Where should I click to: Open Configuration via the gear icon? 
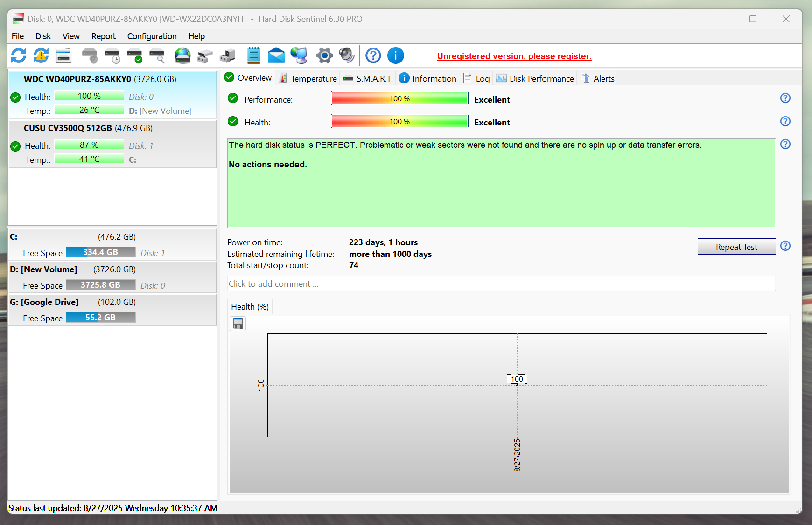[x=325, y=56]
